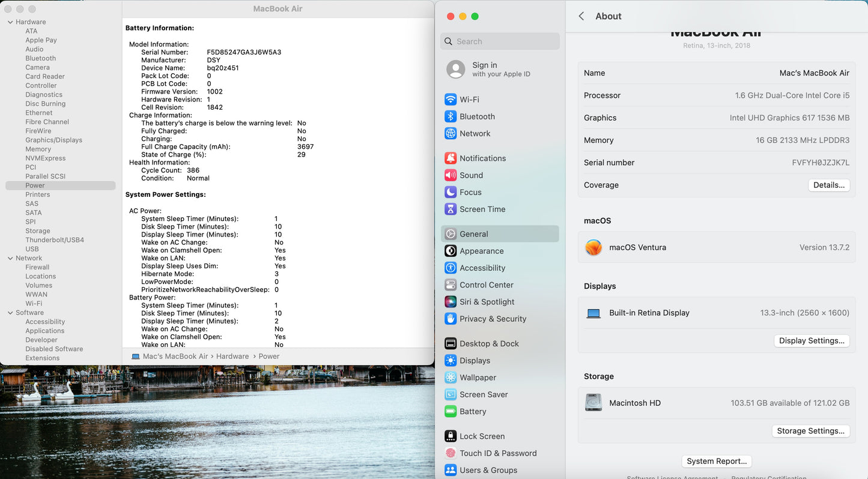Click the Bluetooth icon in Settings sidebar
Image resolution: width=868 pixels, height=479 pixels.
point(451,116)
